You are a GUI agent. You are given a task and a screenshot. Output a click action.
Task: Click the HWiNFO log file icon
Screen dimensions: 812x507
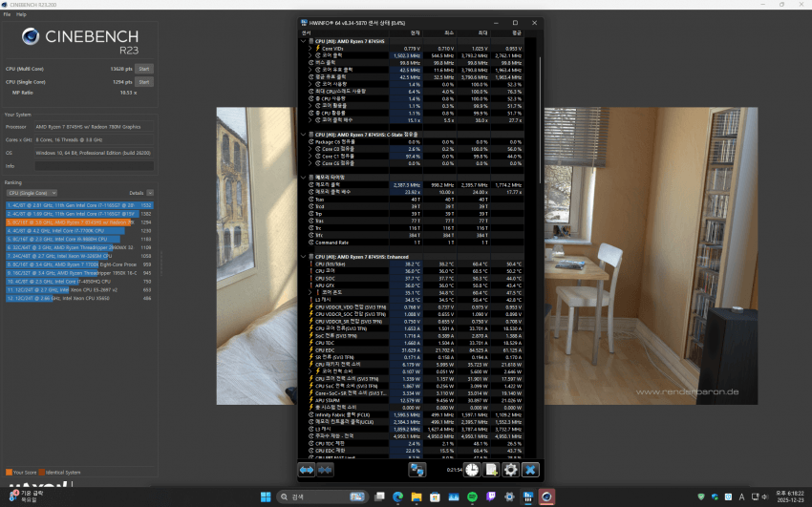coord(490,470)
